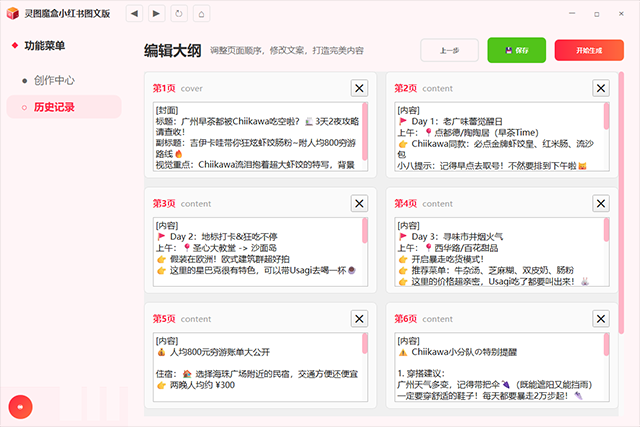This screenshot has height=427, width=640.
Task: Edit the 第6页 reminders text area
Action: [x=502, y=367]
